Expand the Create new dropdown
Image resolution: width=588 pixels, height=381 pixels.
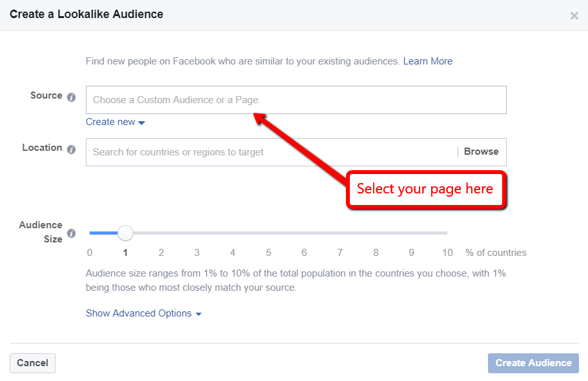115,122
